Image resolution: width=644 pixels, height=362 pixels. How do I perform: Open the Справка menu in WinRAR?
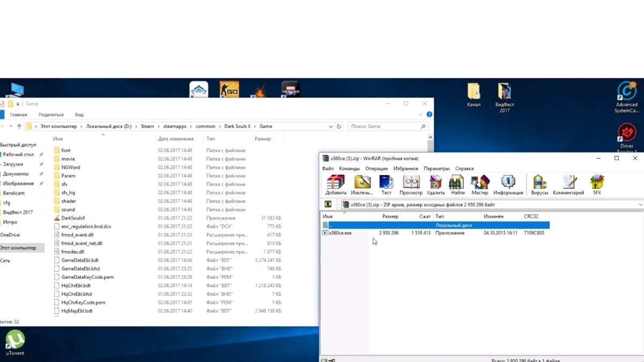465,168
